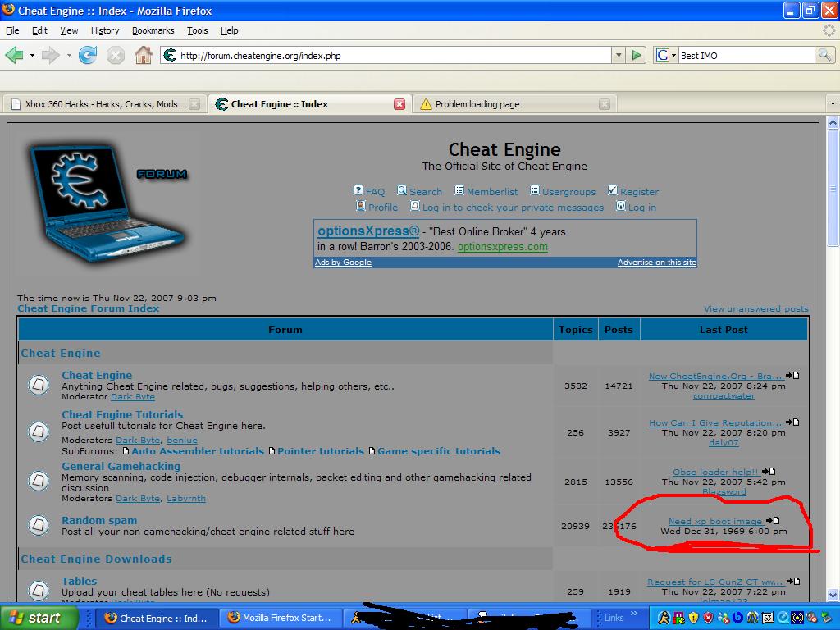Click the green Go button in address bar
Viewport: 840px width, 630px height.
(x=637, y=56)
